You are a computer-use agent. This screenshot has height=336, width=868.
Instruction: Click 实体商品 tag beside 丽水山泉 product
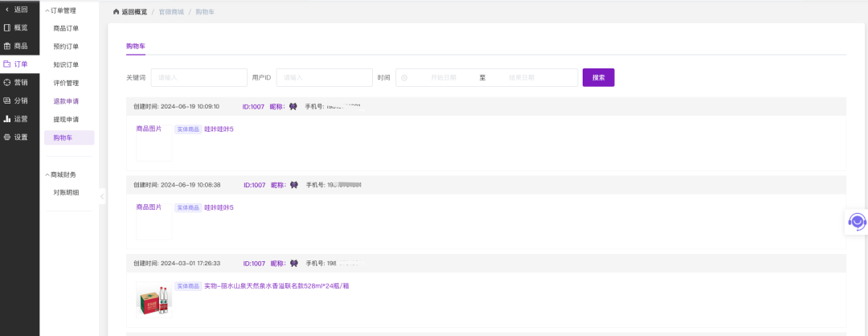click(x=188, y=286)
